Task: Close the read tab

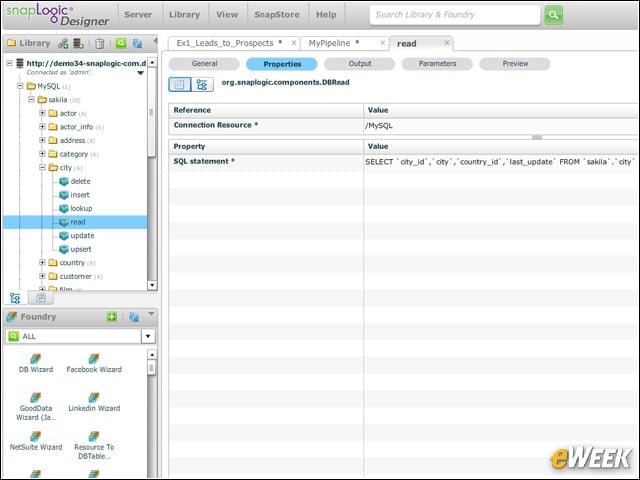Action: click(x=447, y=43)
